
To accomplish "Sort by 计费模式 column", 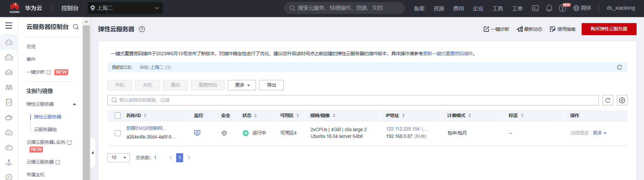I will click(470, 115).
